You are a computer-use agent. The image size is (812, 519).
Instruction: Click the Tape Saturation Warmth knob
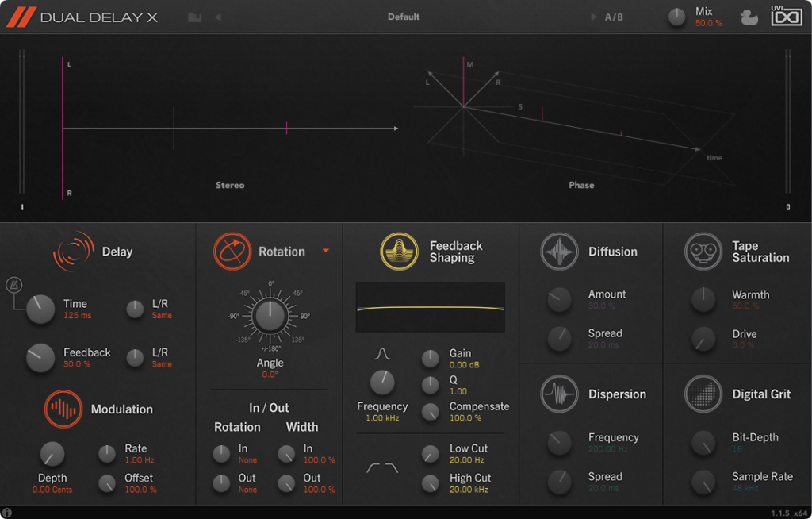tap(703, 299)
